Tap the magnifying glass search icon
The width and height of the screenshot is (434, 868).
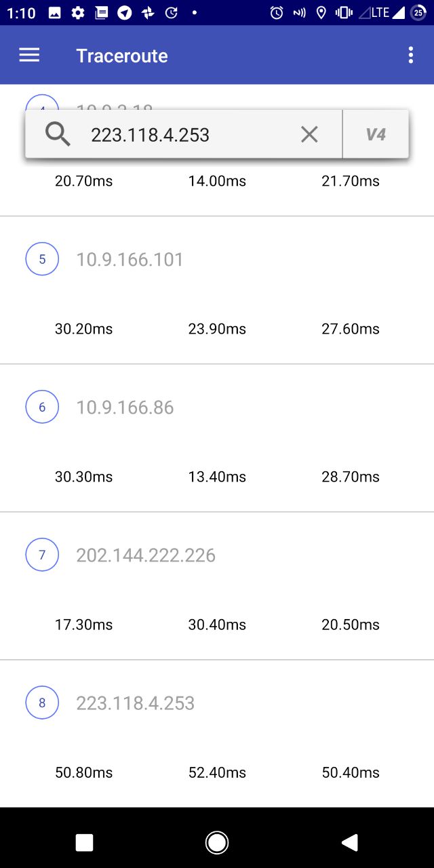(x=58, y=135)
